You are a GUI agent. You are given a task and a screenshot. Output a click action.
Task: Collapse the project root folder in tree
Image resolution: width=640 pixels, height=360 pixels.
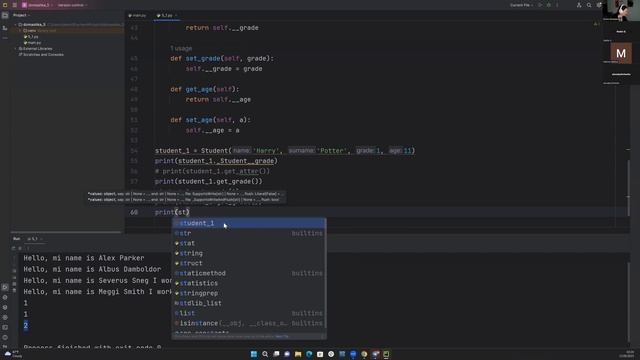[x=16, y=24]
